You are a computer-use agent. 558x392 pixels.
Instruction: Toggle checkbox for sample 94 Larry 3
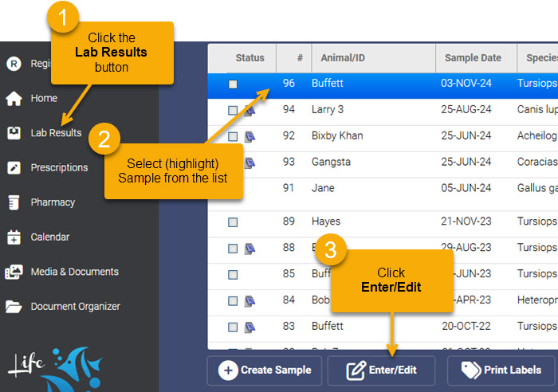[x=233, y=110]
